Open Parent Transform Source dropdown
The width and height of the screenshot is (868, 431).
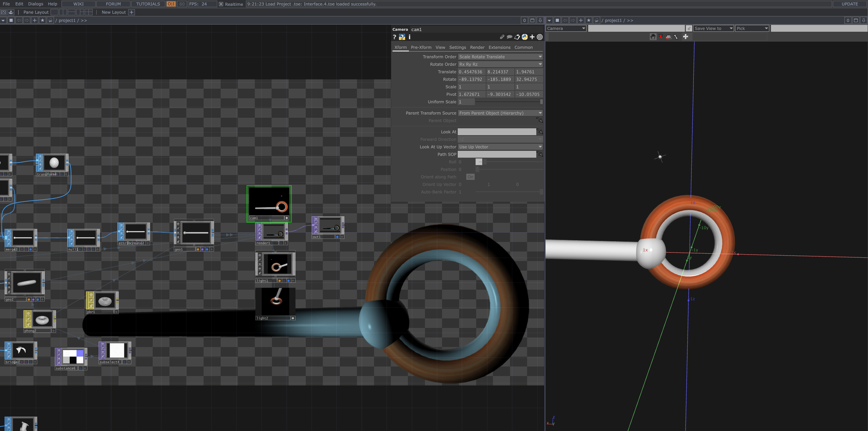(x=500, y=113)
